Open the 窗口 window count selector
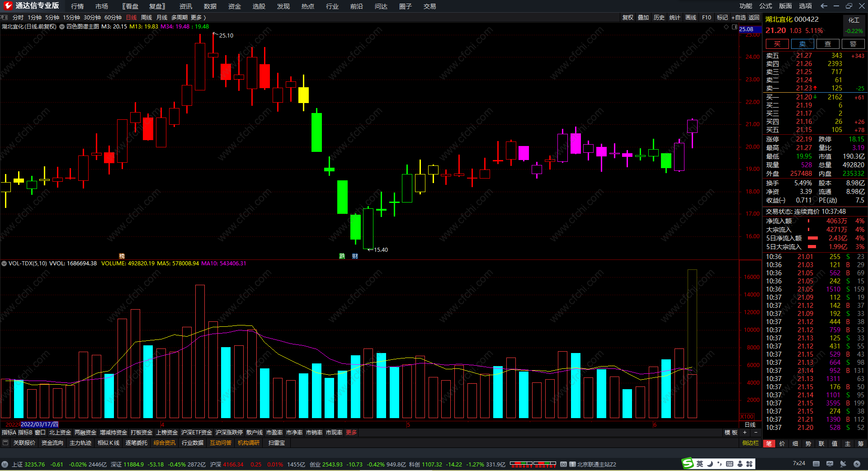 40,433
